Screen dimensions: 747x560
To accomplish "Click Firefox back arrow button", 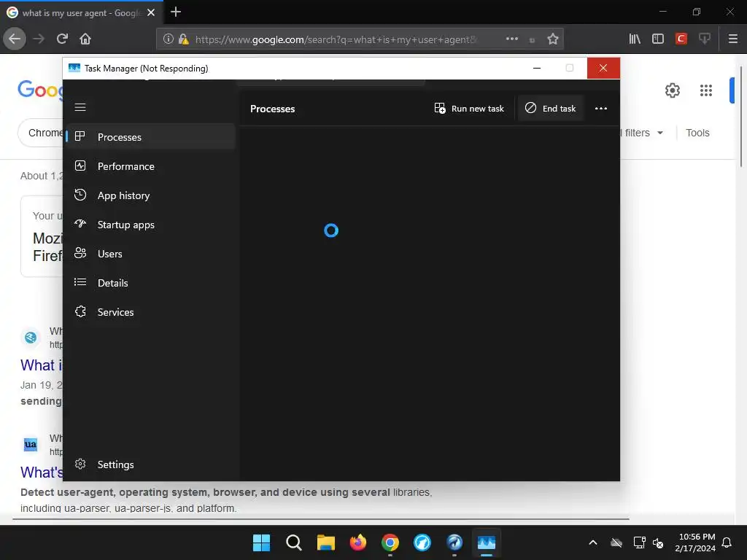I will click(x=15, y=39).
